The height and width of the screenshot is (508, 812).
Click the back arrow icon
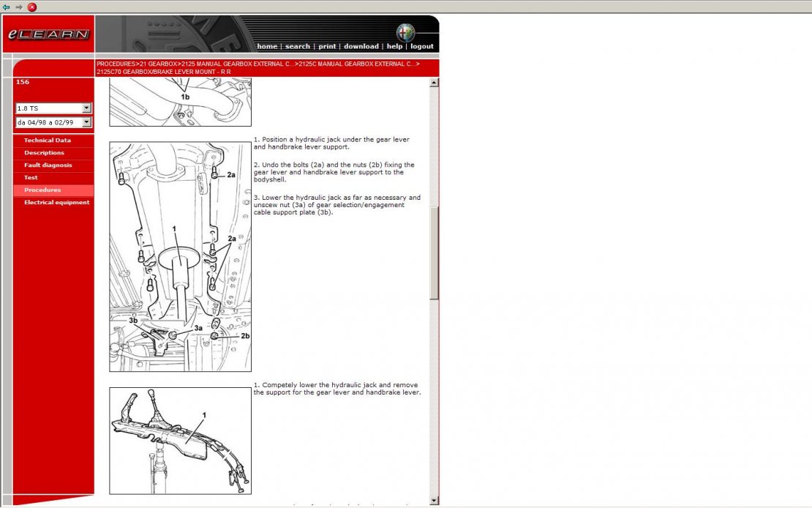click(7, 7)
